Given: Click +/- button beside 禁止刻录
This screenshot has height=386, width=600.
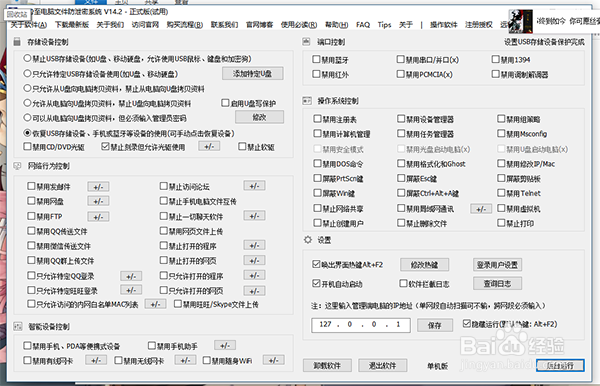Looking at the screenshot, I should tap(209, 147).
